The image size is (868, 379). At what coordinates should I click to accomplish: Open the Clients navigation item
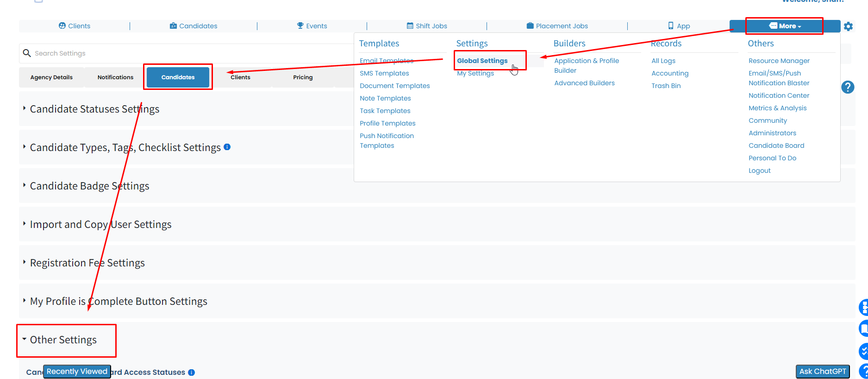(75, 26)
